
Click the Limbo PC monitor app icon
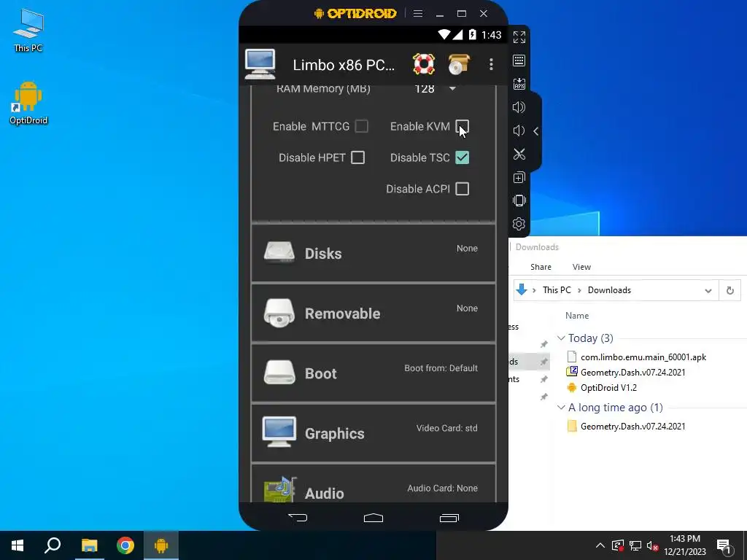[260, 64]
